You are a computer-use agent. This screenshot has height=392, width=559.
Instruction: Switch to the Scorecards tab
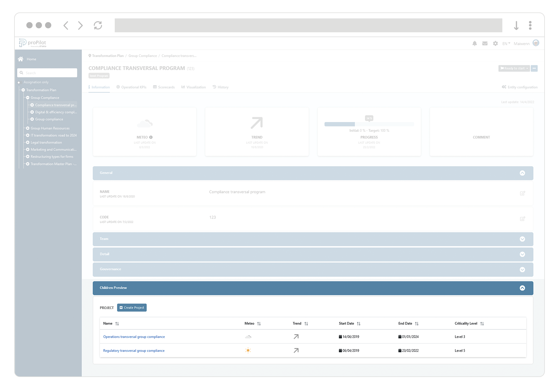pyautogui.click(x=164, y=87)
